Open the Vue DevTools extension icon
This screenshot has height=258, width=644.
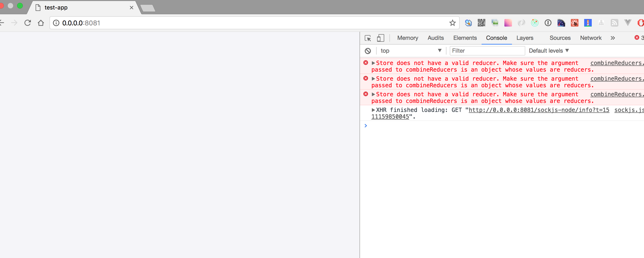(x=628, y=23)
